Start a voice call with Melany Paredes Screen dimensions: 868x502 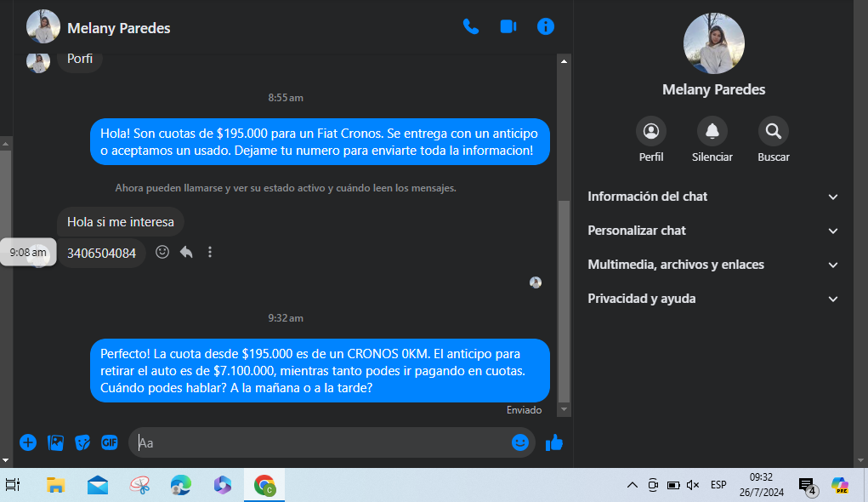pyautogui.click(x=470, y=26)
